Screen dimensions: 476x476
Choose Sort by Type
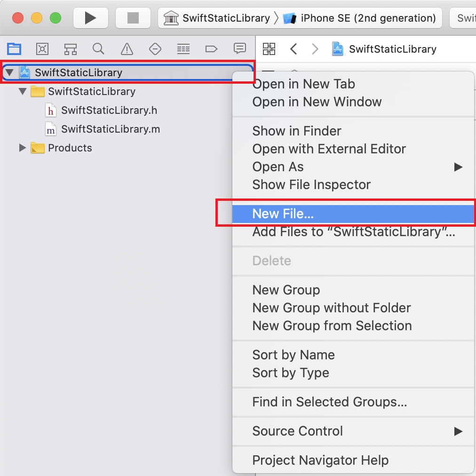tap(353, 373)
